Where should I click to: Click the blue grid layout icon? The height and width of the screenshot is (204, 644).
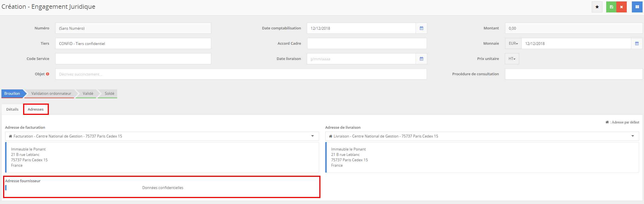[x=637, y=7]
